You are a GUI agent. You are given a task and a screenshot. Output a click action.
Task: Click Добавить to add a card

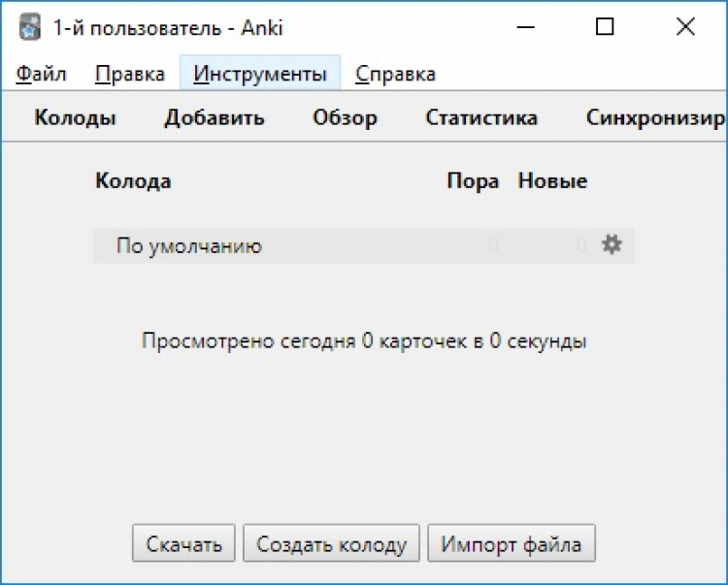(215, 118)
